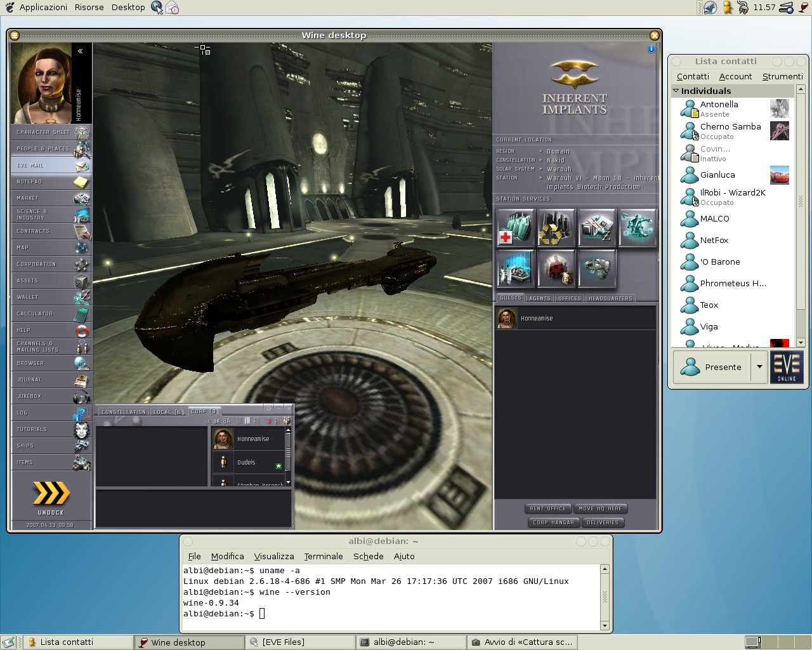Open the fitting station service
The width and height of the screenshot is (812, 650).
pyautogui.click(x=637, y=227)
